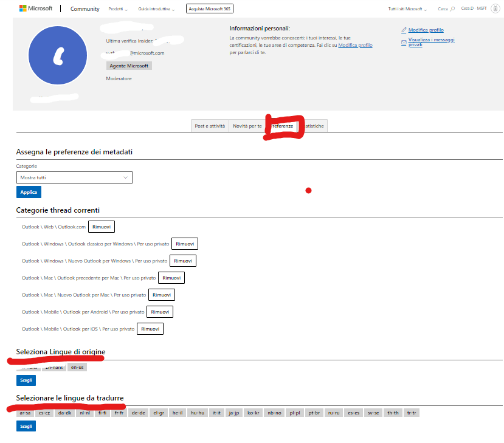Click the ko-kr language tag
504x443 pixels.
pyautogui.click(x=254, y=413)
